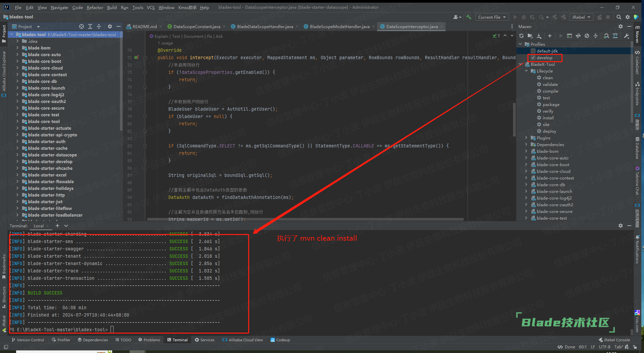Viewport: 644px width, 353px height.
Task: Click the build hammer icon
Action: point(469,17)
